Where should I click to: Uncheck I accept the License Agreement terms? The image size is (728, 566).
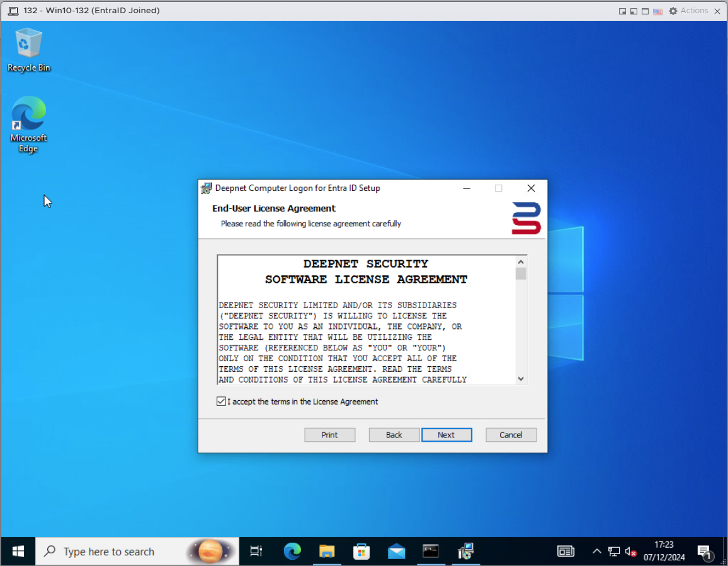click(221, 401)
